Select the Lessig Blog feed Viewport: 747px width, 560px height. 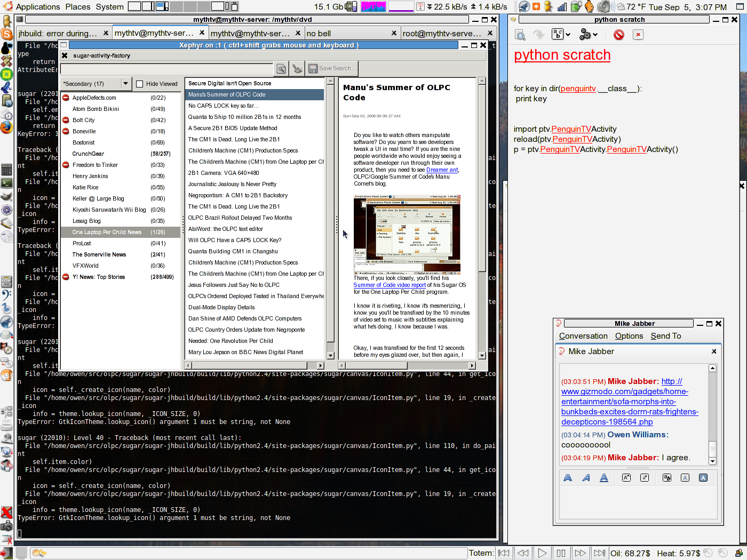pyautogui.click(x=121, y=221)
